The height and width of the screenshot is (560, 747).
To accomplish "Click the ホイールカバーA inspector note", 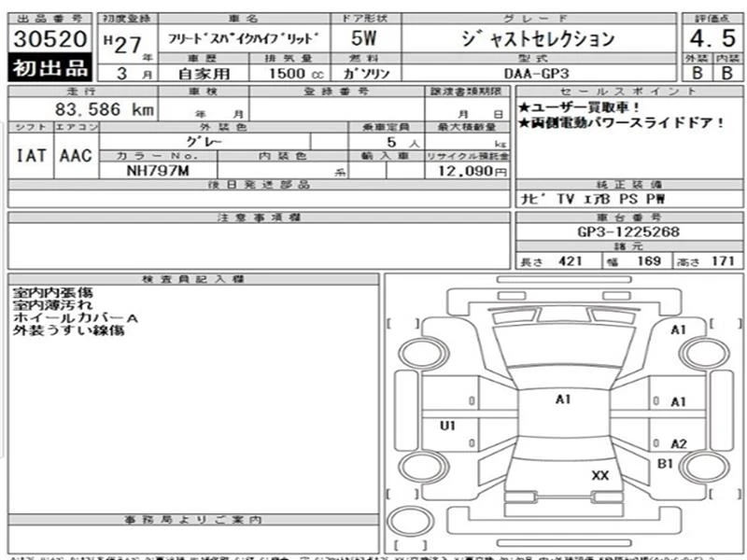I will (76, 317).
